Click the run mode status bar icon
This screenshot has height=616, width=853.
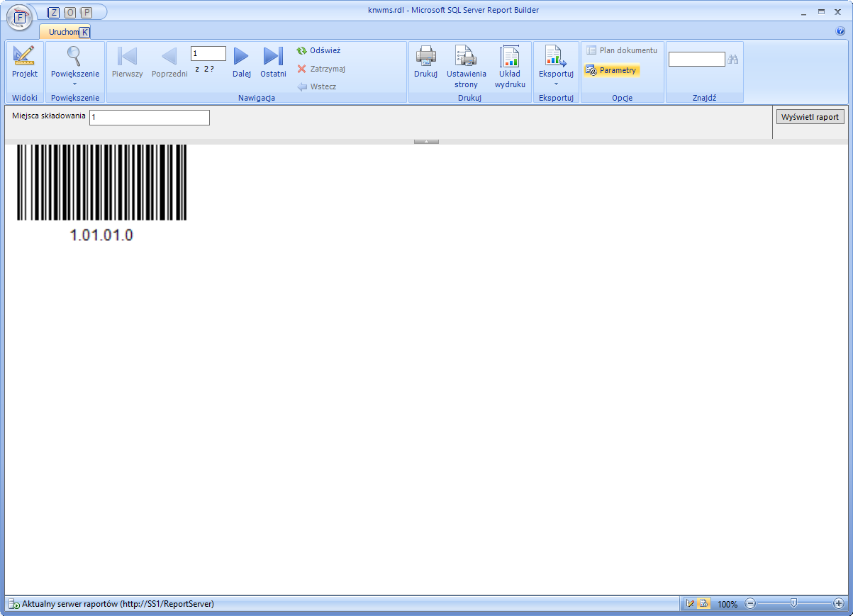(703, 604)
